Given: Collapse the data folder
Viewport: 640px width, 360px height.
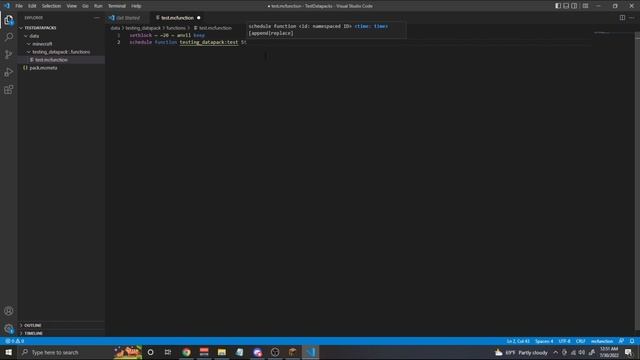Looking at the screenshot, I should coord(61,36).
